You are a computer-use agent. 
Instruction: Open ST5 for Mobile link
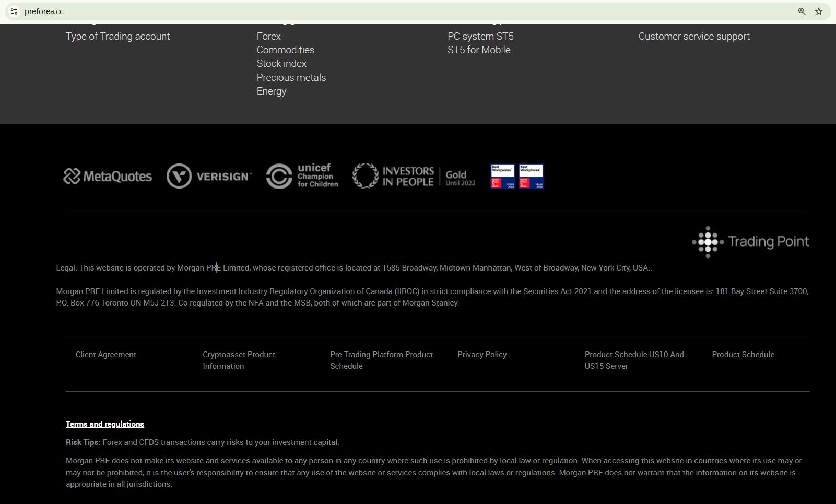tap(479, 50)
